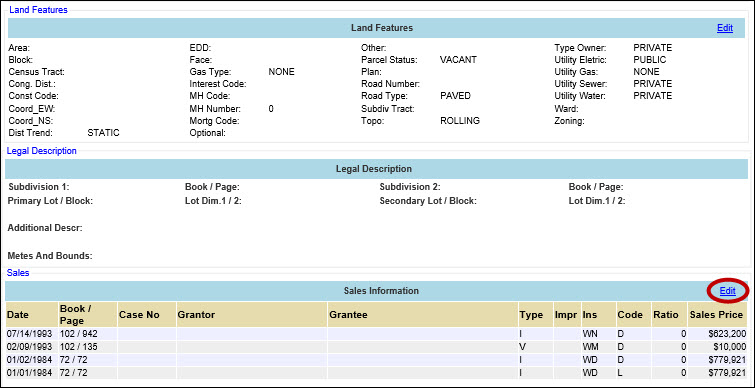Open the Land Features Edit link
Viewport: 755px width, 388px height.
(725, 28)
